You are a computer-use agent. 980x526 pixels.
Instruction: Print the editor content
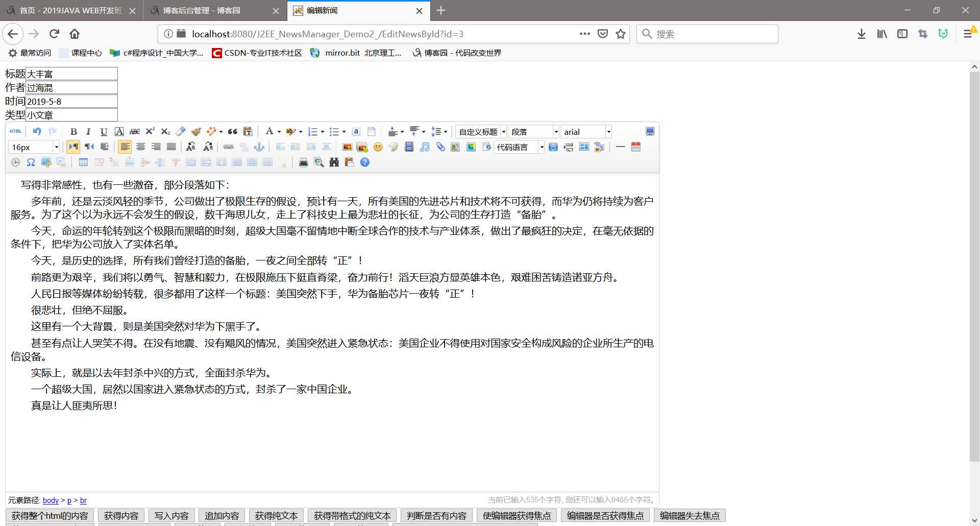pos(303,162)
